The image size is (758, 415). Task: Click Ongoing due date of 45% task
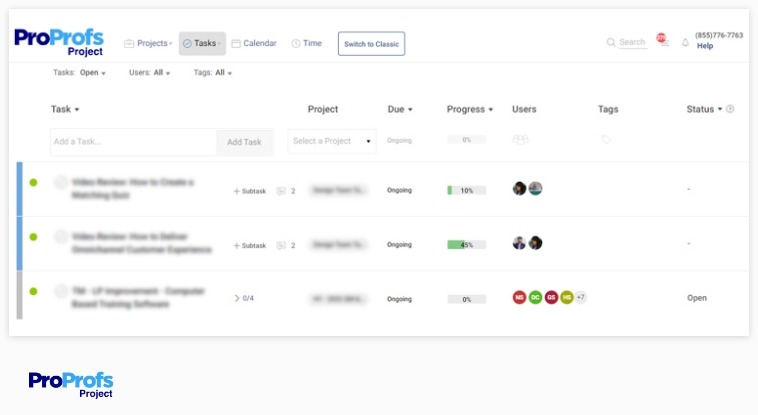[x=399, y=245]
